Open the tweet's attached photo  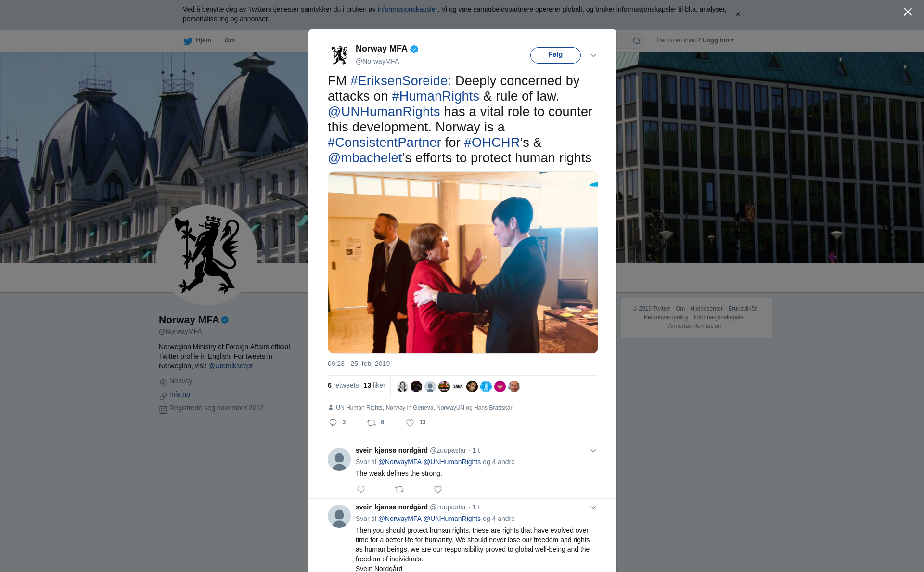(x=463, y=262)
